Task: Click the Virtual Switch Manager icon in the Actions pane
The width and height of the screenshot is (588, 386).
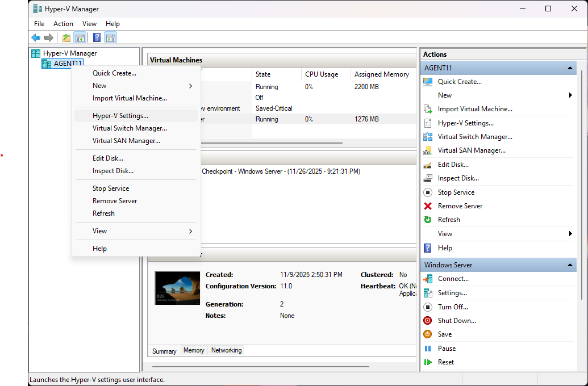Action: 428,137
